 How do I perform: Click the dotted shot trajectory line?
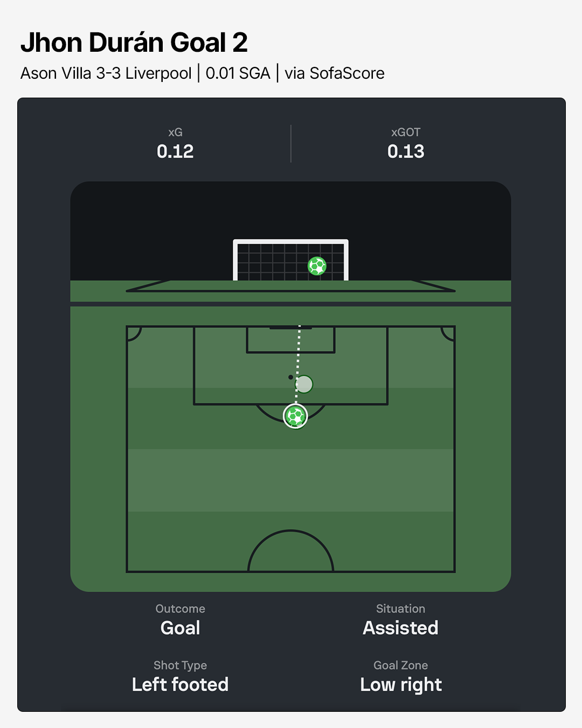(x=298, y=364)
